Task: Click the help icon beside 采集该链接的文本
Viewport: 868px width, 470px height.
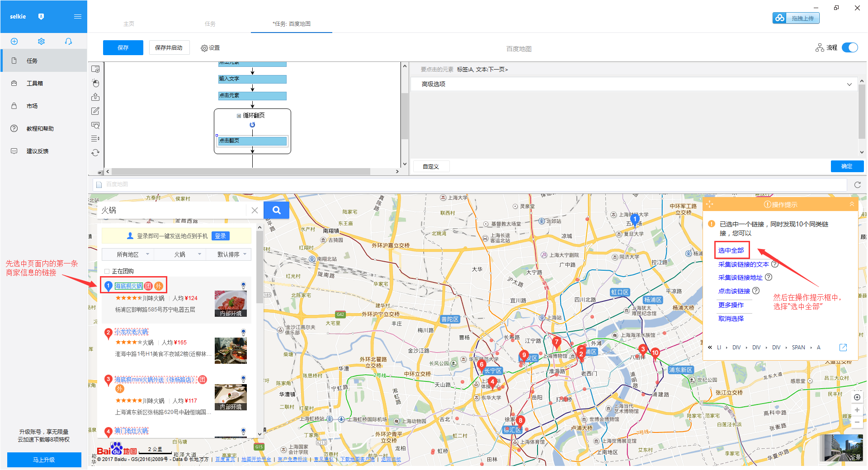Action: point(774,264)
